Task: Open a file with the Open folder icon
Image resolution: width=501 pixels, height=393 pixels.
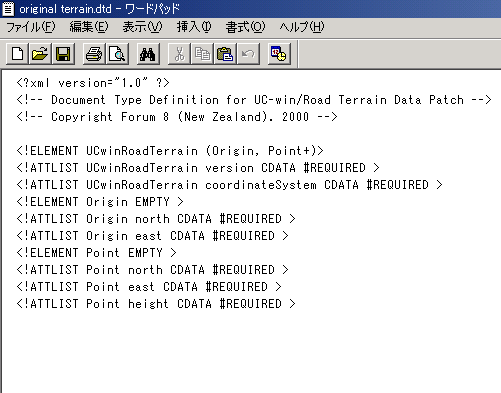Action: tap(40, 54)
